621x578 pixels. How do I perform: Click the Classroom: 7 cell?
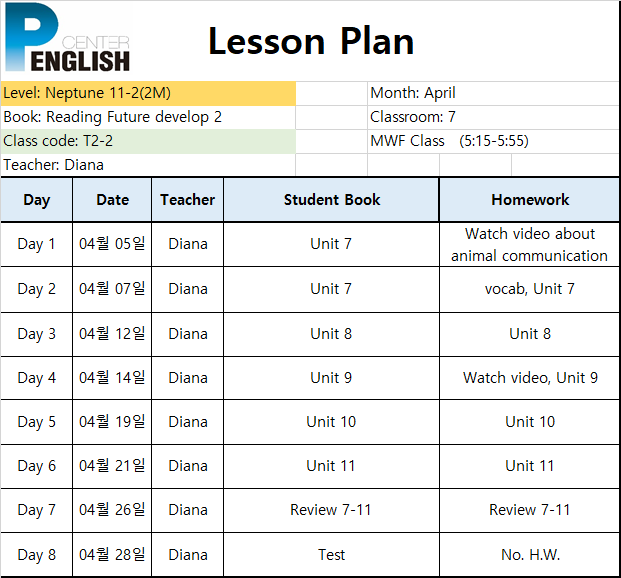[493, 117]
